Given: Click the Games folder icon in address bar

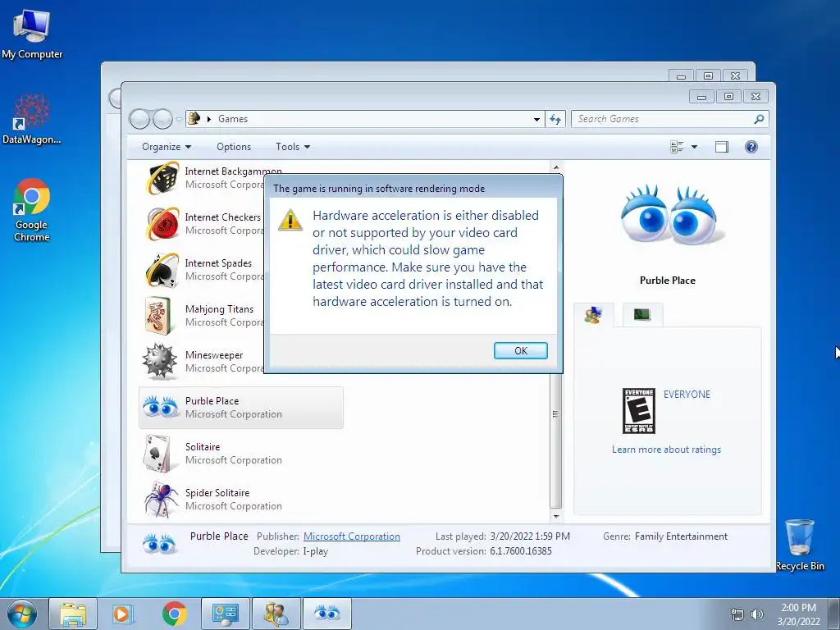Looking at the screenshot, I should point(194,118).
